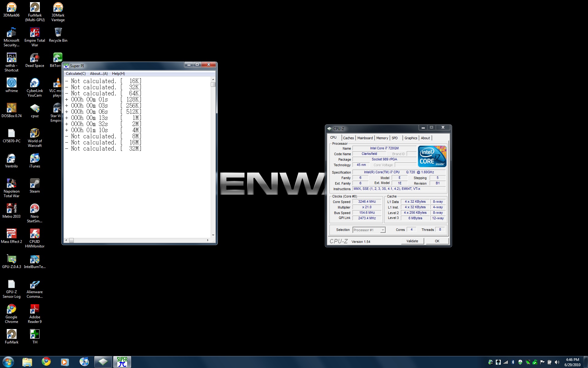Image resolution: width=588 pixels, height=368 pixels.
Task: Select the cpuz desktop icon
Action: click(35, 110)
